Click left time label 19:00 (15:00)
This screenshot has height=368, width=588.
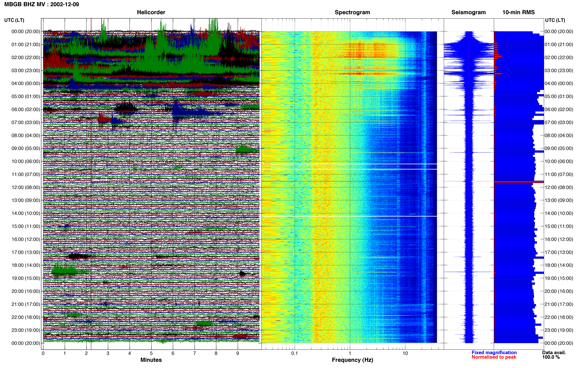click(x=26, y=278)
